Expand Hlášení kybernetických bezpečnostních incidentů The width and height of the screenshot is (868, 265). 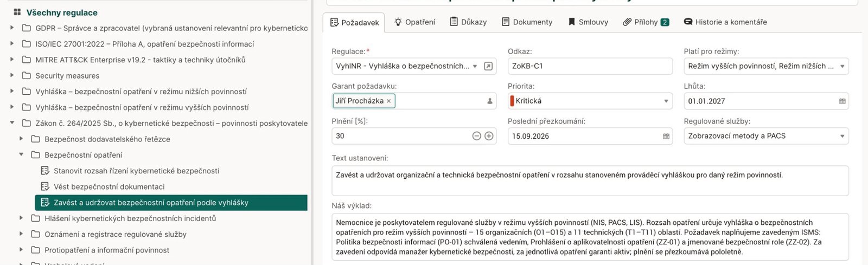tap(21, 218)
